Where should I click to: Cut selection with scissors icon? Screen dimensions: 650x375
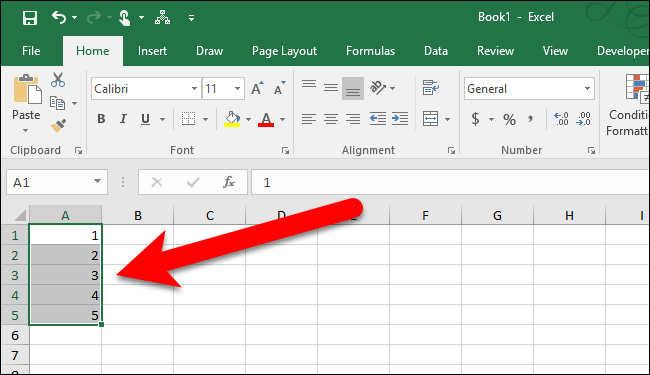(58, 80)
